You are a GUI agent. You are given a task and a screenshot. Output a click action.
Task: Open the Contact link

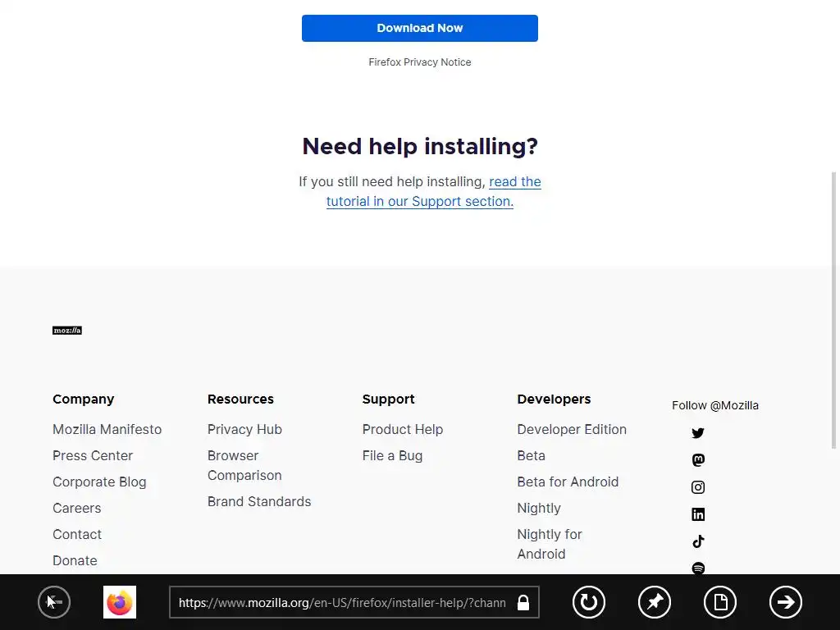(x=77, y=534)
